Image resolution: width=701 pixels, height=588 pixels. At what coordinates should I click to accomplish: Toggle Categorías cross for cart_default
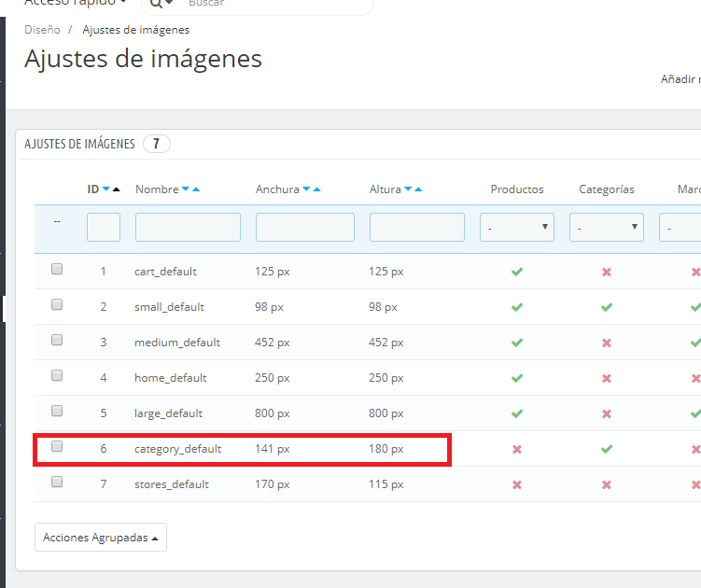pyautogui.click(x=606, y=272)
